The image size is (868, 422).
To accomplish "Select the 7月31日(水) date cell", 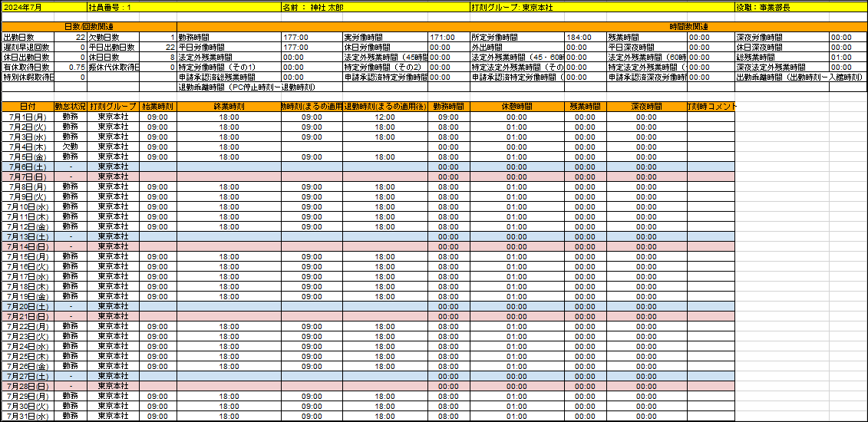I will 27,416.
